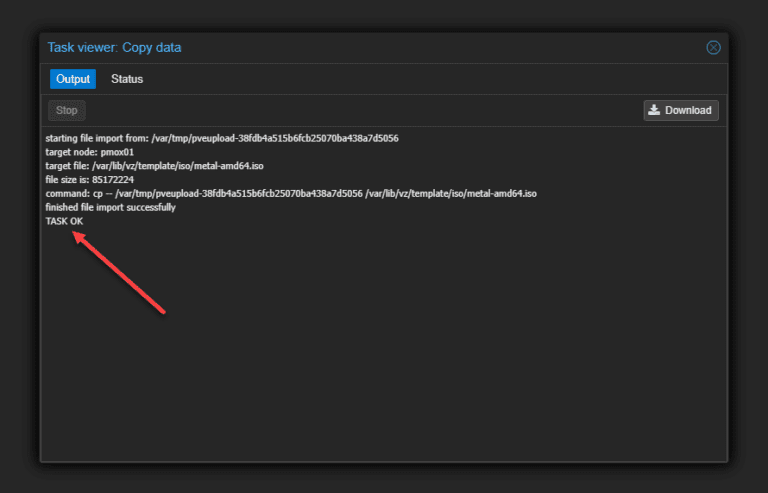Switch to the Status tab
The image size is (768, 493).
pyautogui.click(x=127, y=79)
